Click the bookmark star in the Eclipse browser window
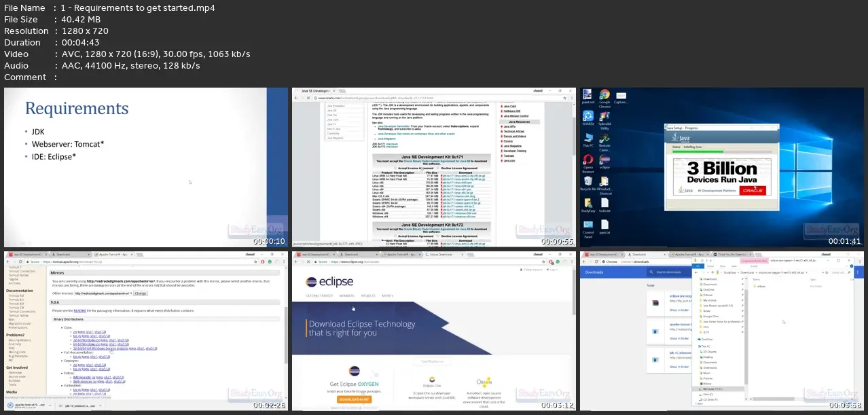 point(543,261)
